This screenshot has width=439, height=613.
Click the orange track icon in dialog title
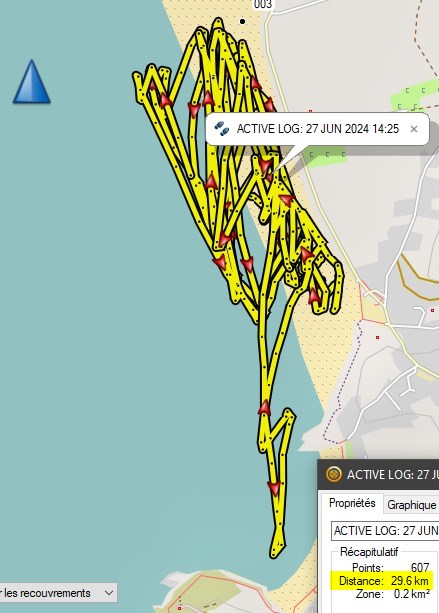333,474
